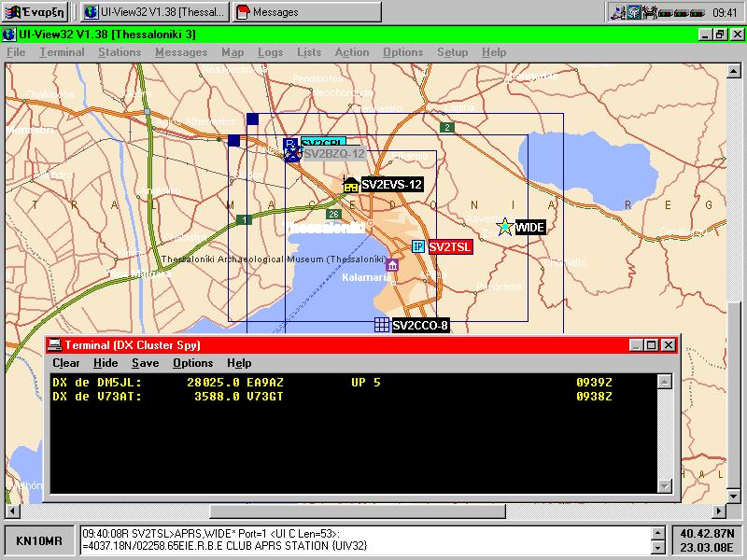Select the WIDE star digipeater icon

point(504,227)
